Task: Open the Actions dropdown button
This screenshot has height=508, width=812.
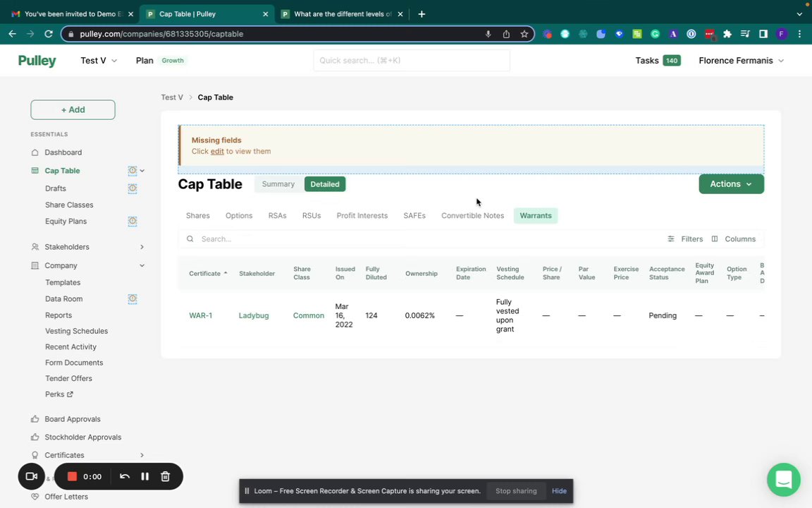Action: [x=731, y=184]
